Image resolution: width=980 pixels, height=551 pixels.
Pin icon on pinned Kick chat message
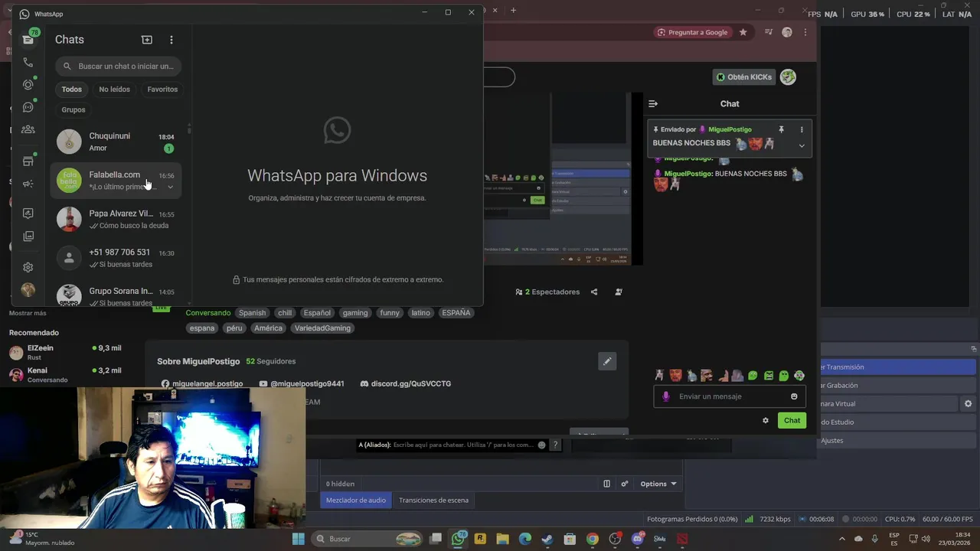click(781, 129)
